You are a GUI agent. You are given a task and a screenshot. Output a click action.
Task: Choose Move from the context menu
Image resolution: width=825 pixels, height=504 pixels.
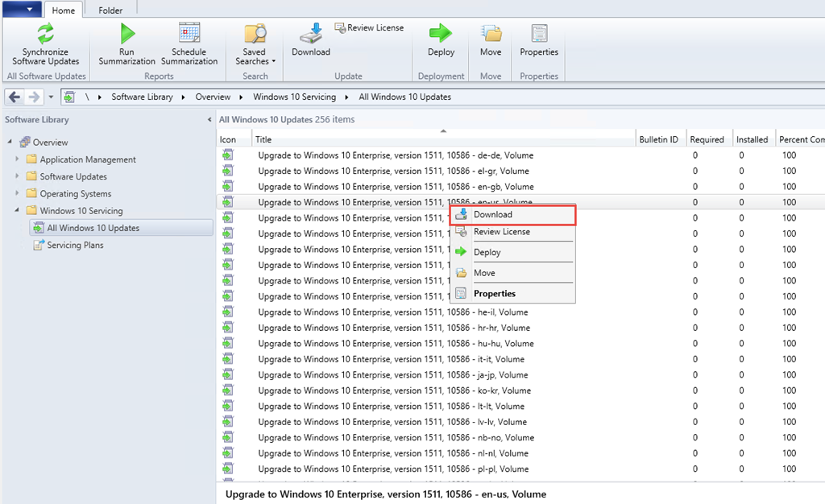coord(512,273)
